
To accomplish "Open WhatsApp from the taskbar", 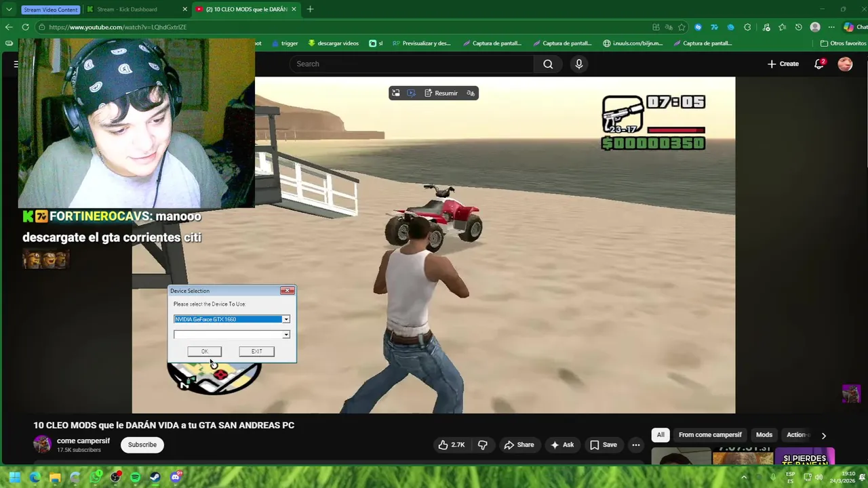I will 96,477.
